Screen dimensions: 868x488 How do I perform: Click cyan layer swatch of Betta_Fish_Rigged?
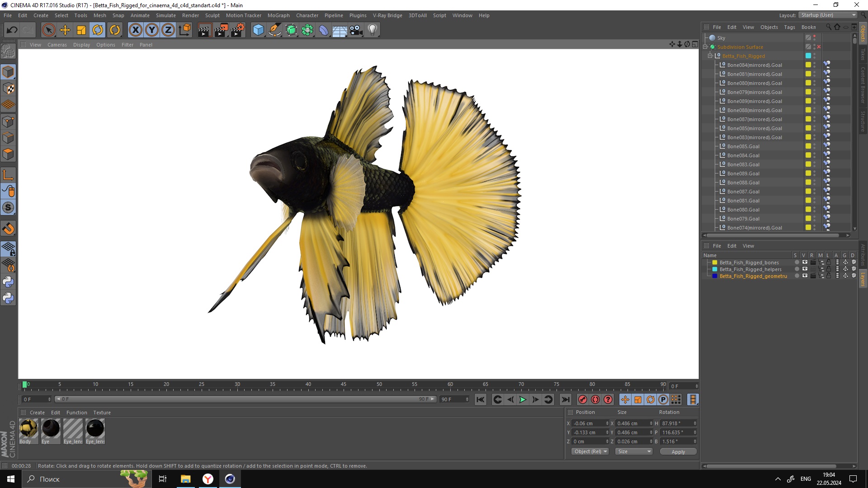(808, 56)
